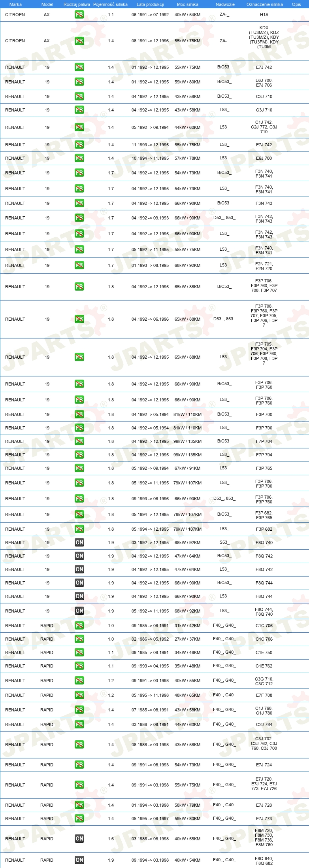This screenshot has width=309, height=868.
Task: Click the petrol icon in the Citroen AX 1.1 row
Action: pos(79,15)
